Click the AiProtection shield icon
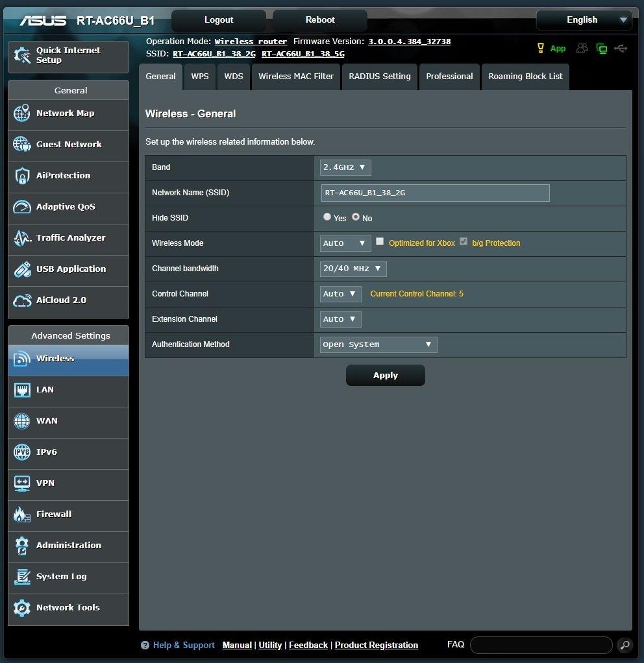 [22, 175]
